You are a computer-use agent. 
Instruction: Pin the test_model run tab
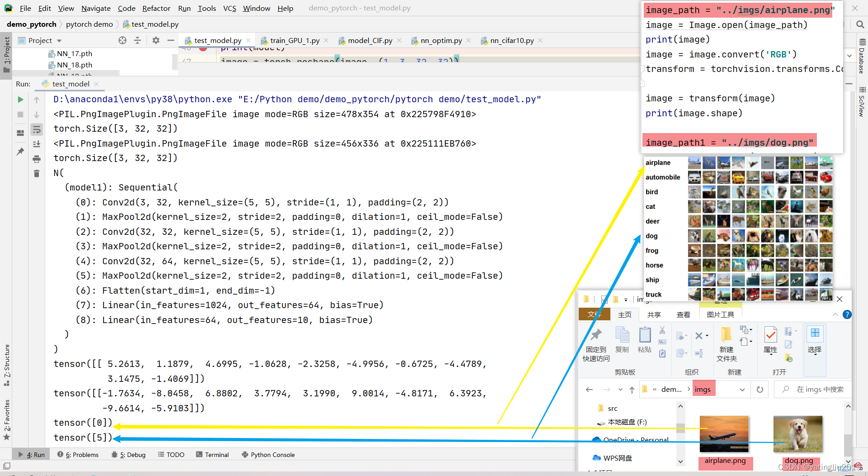(20, 152)
